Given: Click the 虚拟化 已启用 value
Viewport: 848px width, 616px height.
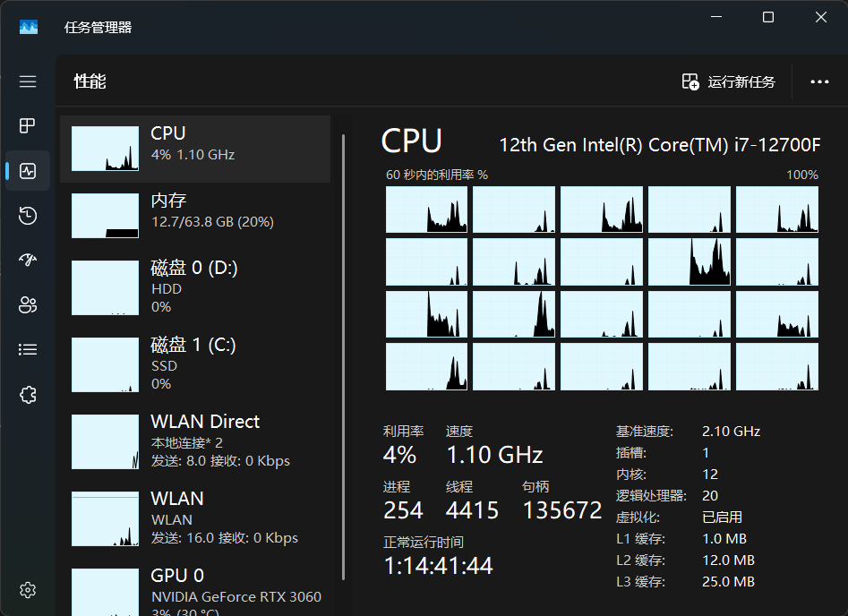Looking at the screenshot, I should click(722, 517).
